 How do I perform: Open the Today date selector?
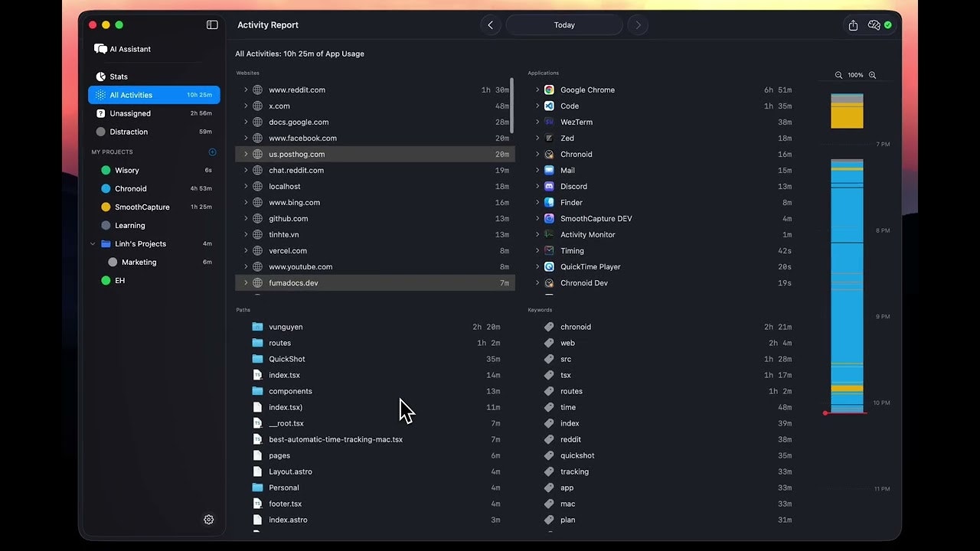564,25
